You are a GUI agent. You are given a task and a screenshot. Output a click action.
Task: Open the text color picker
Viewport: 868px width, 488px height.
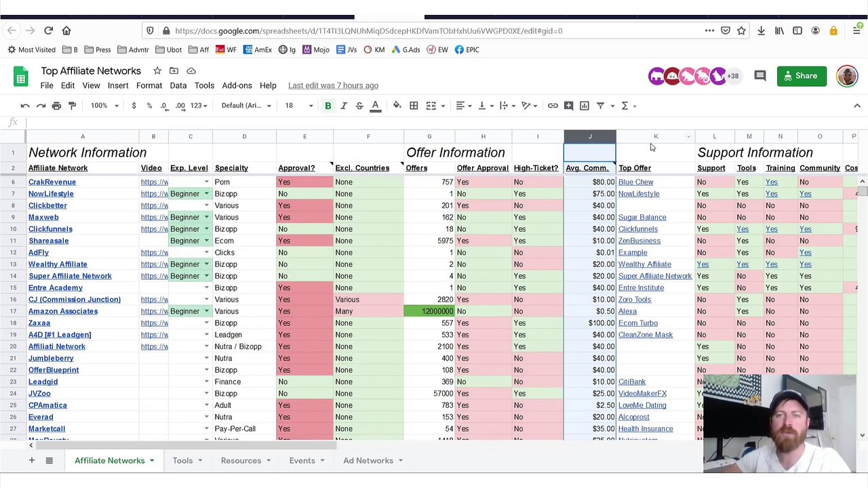(375, 106)
